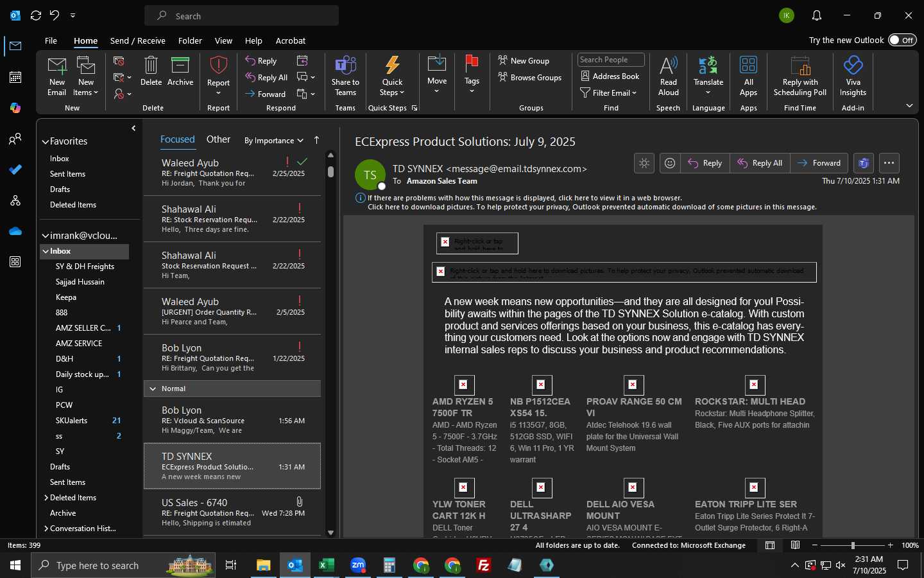Open the By Importance sort dropdown

(x=273, y=141)
